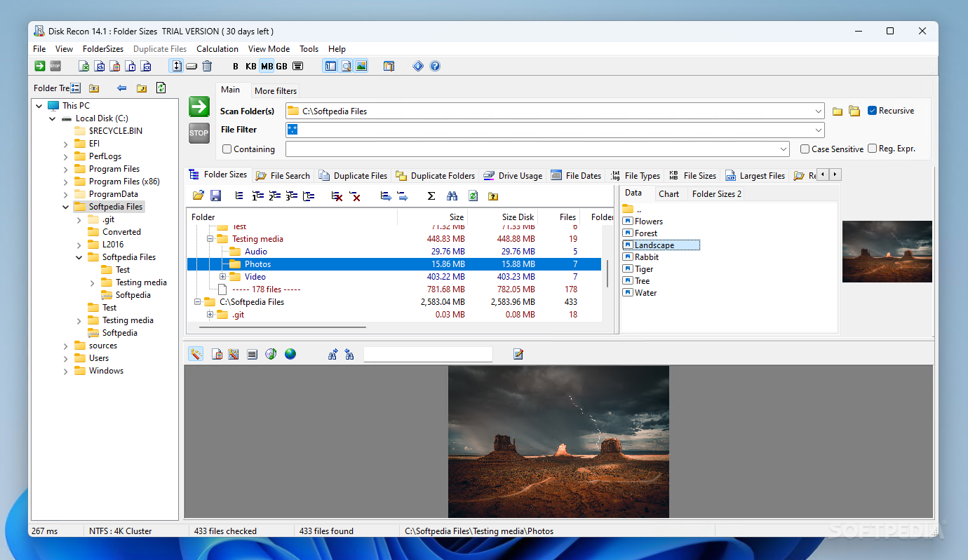Click the vertical scrollbar of results list
The width and height of the screenshot is (968, 560).
pyautogui.click(x=607, y=273)
